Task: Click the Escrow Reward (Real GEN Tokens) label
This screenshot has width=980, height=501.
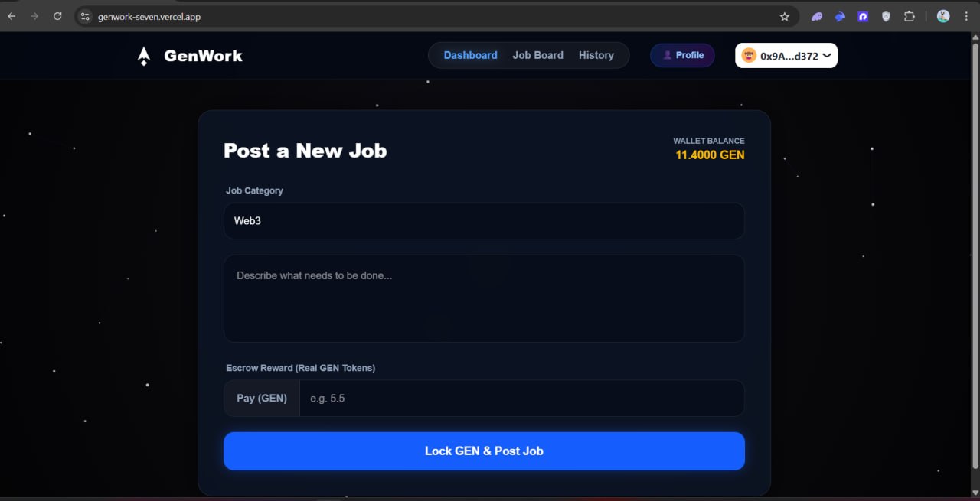Action: coord(300,368)
